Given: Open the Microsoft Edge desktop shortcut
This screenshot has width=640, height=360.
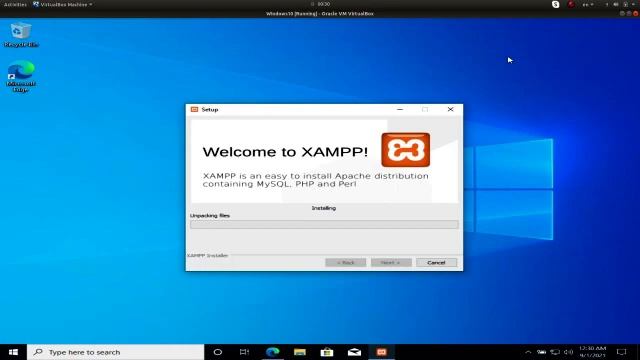Looking at the screenshot, I should click(20, 76).
